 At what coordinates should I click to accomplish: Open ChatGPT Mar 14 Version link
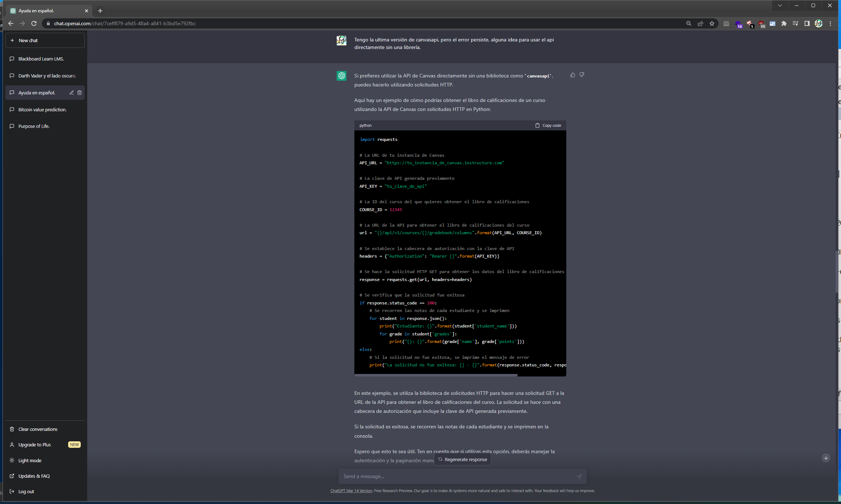pos(351,491)
